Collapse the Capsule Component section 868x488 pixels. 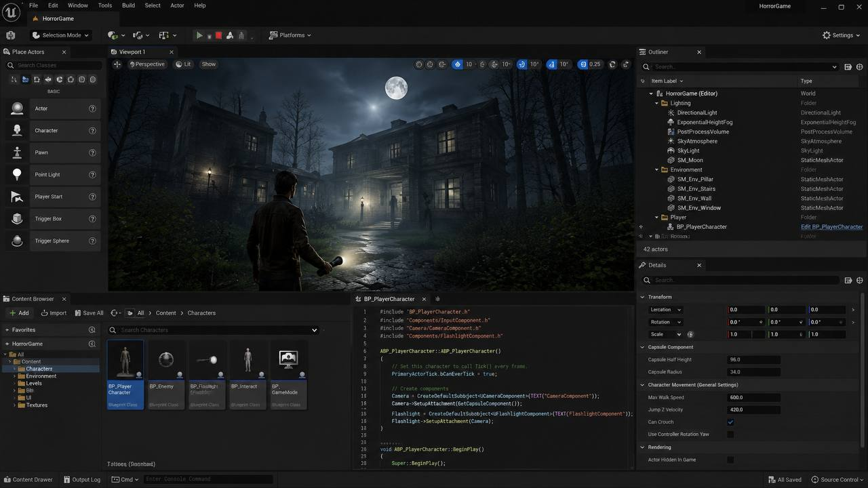[x=643, y=347]
